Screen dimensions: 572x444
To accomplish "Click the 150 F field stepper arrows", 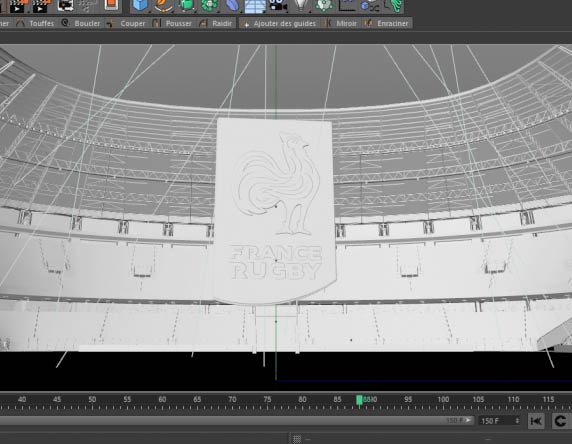I will [x=517, y=421].
